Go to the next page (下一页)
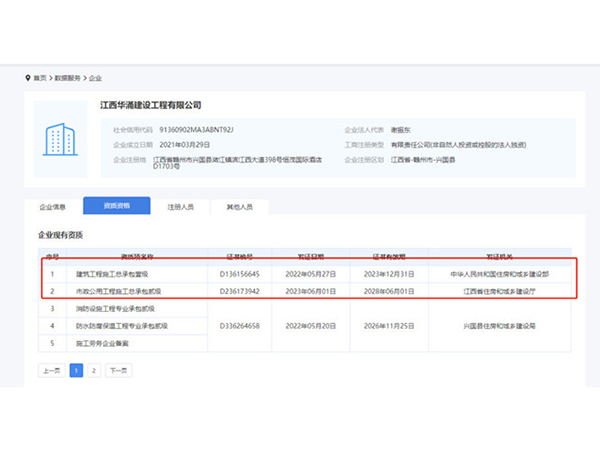This screenshot has height=450, width=600. point(119,370)
